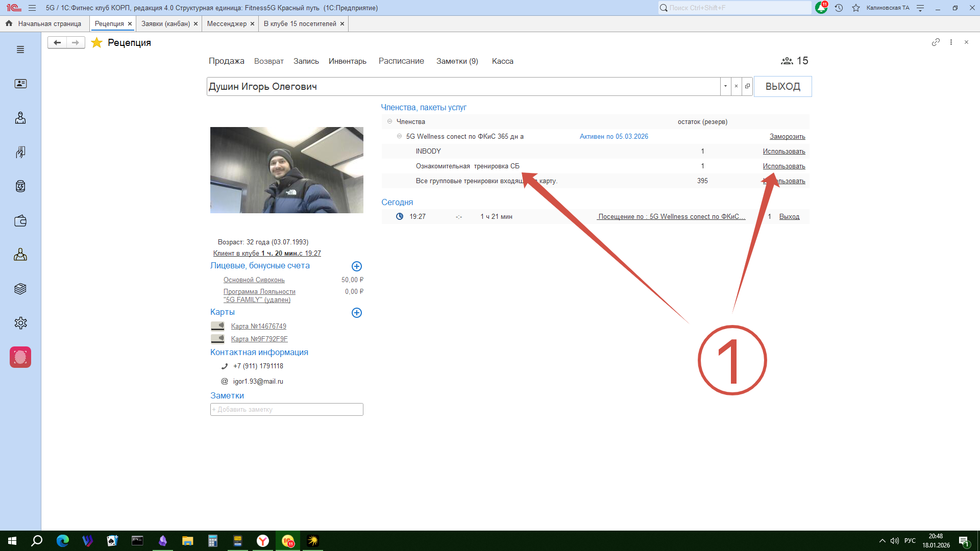Click Заморозить link for membership
The image size is (980, 551).
pyautogui.click(x=787, y=136)
